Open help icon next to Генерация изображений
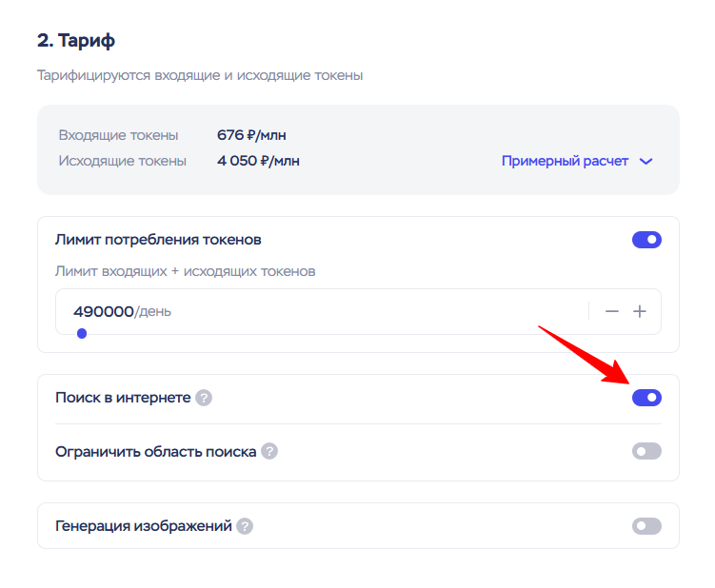Viewport: 715px width, 588px height. pos(245,526)
